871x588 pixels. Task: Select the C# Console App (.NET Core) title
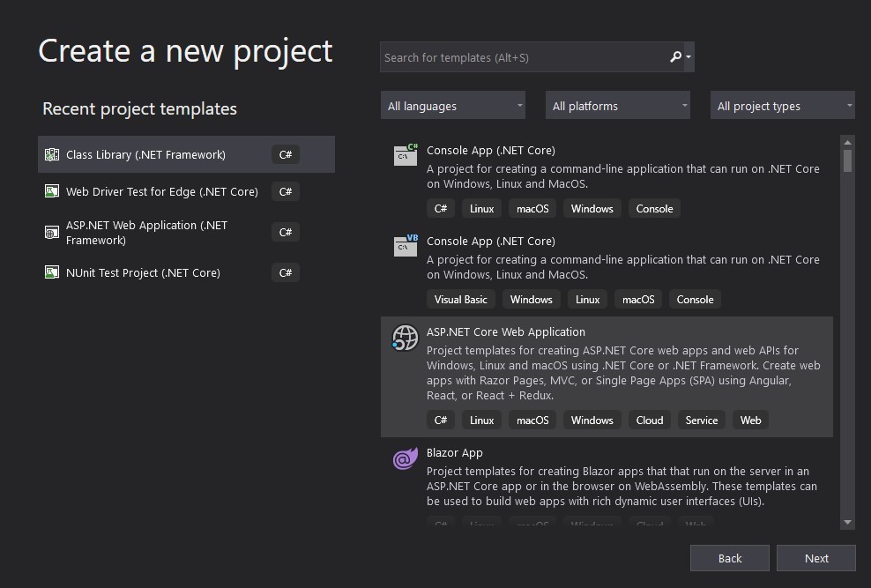click(x=490, y=151)
